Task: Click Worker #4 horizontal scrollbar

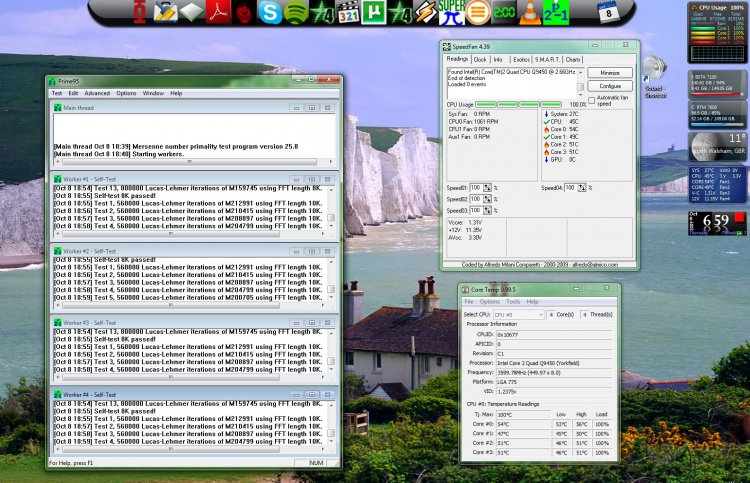Action: 190,449
